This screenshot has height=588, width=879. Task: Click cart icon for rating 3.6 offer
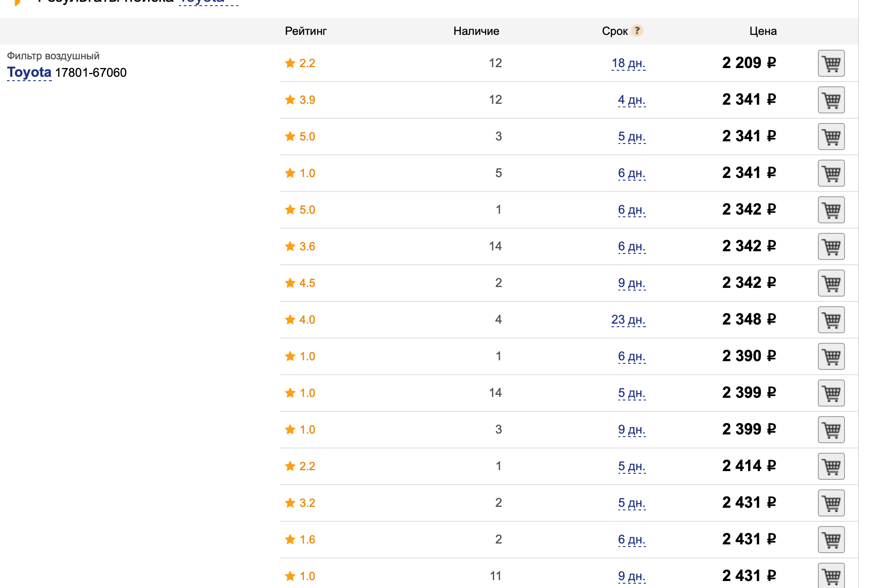click(x=831, y=246)
